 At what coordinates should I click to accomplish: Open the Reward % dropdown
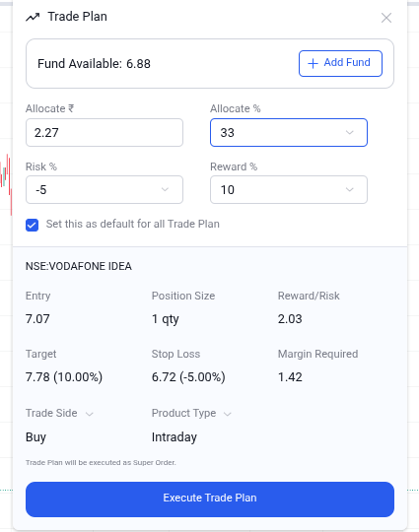pos(289,190)
